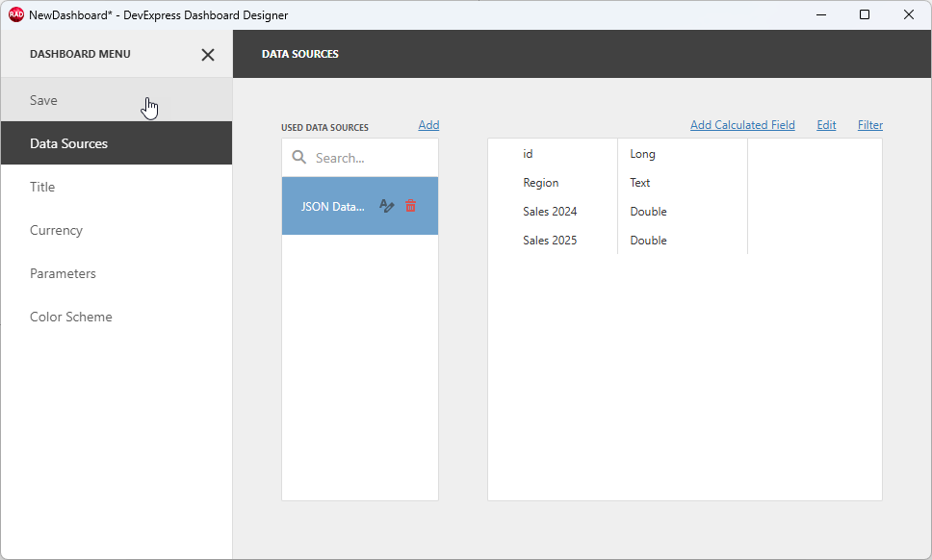Add a new data source
The height and width of the screenshot is (560, 932).
point(427,124)
